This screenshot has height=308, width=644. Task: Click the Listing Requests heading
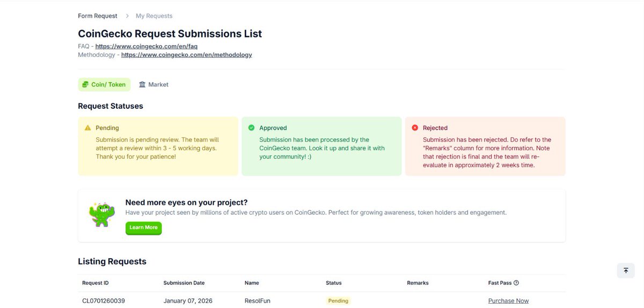click(x=112, y=261)
